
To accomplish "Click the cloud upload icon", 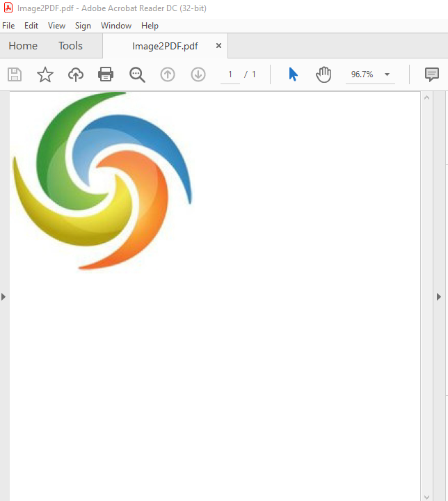I will pos(75,74).
